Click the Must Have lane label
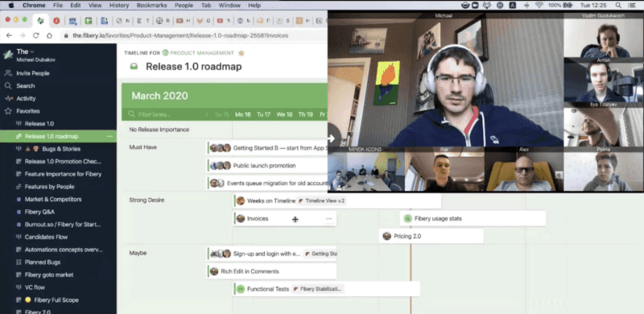Image resolution: width=644 pixels, height=314 pixels. click(143, 147)
